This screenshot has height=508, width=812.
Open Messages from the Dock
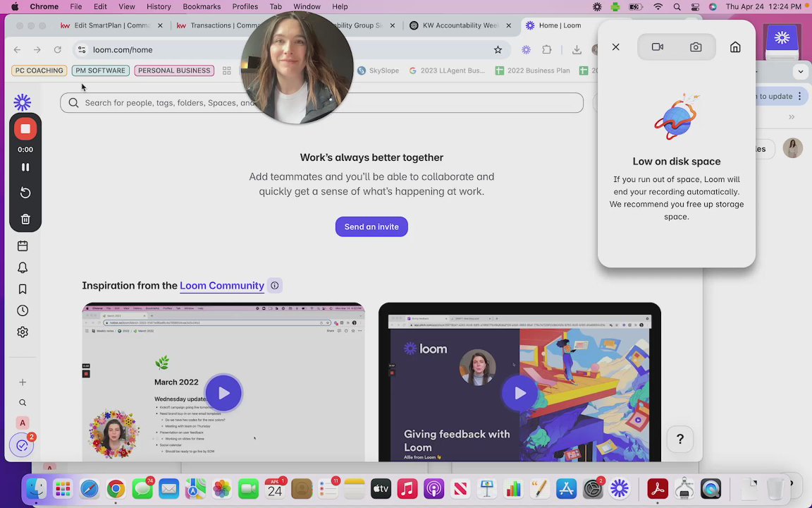click(142, 488)
